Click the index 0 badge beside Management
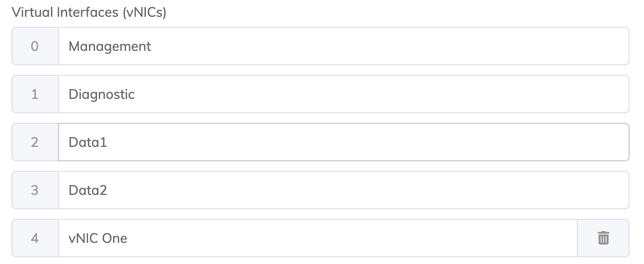Image resolution: width=644 pixels, height=264 pixels. click(35, 46)
